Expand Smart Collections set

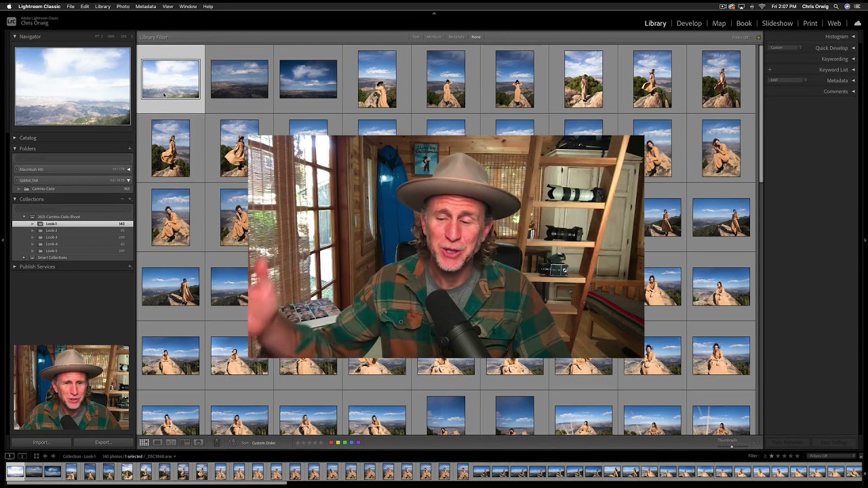[x=24, y=258]
